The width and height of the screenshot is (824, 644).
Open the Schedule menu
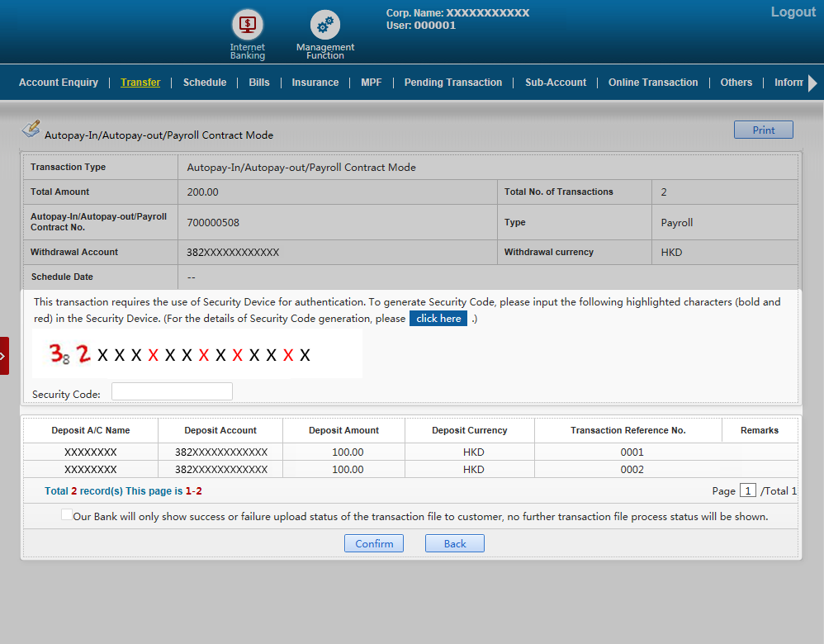pyautogui.click(x=205, y=83)
